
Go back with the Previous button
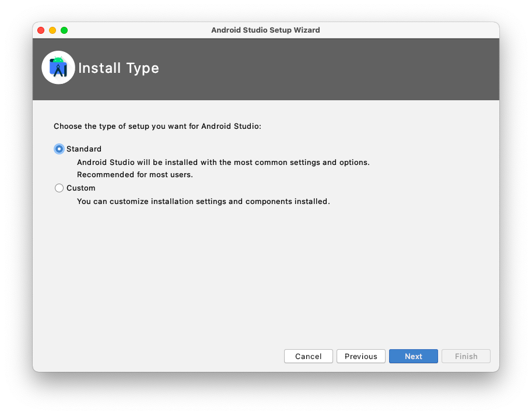coord(360,356)
